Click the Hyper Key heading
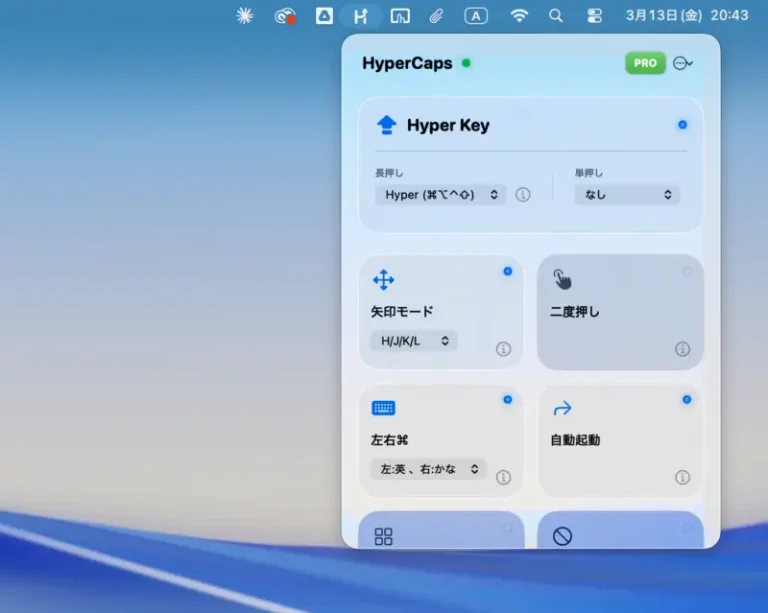Screen dimensions: 768x613 (x=448, y=125)
